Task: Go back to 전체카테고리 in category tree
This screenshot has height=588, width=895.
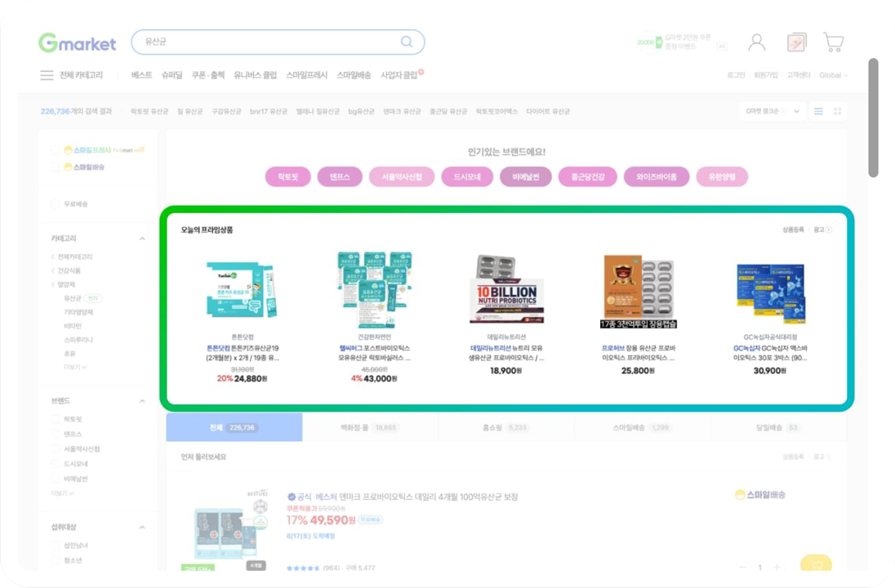Action: click(72, 257)
